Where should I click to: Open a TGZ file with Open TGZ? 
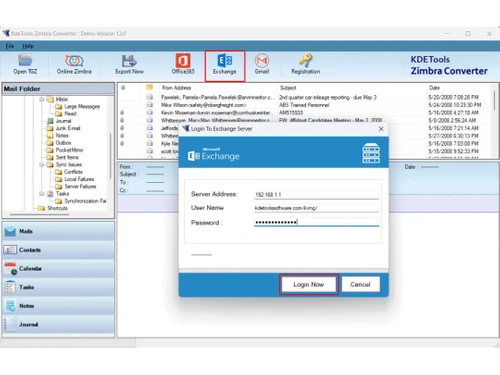(x=25, y=64)
